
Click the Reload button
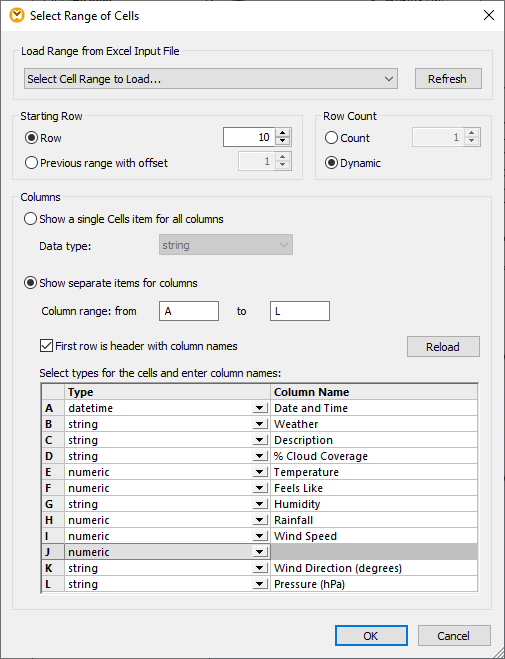pos(443,347)
